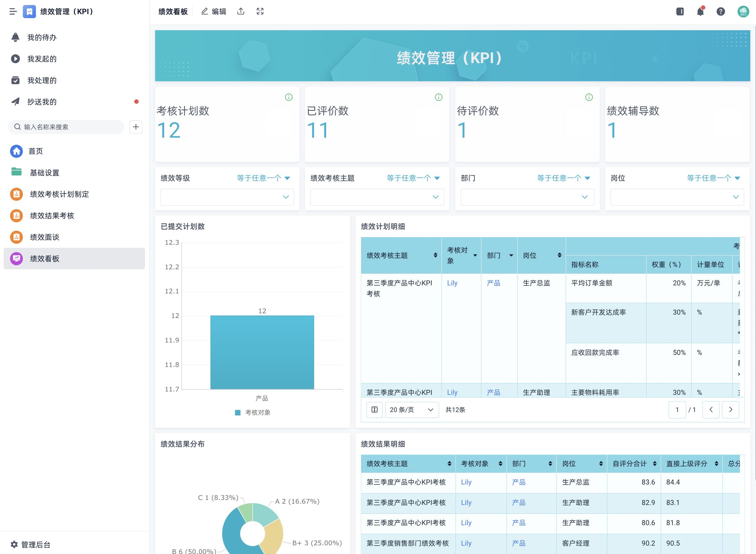Open the address book icon in the top bar
756x554 pixels.
pyautogui.click(x=679, y=11)
